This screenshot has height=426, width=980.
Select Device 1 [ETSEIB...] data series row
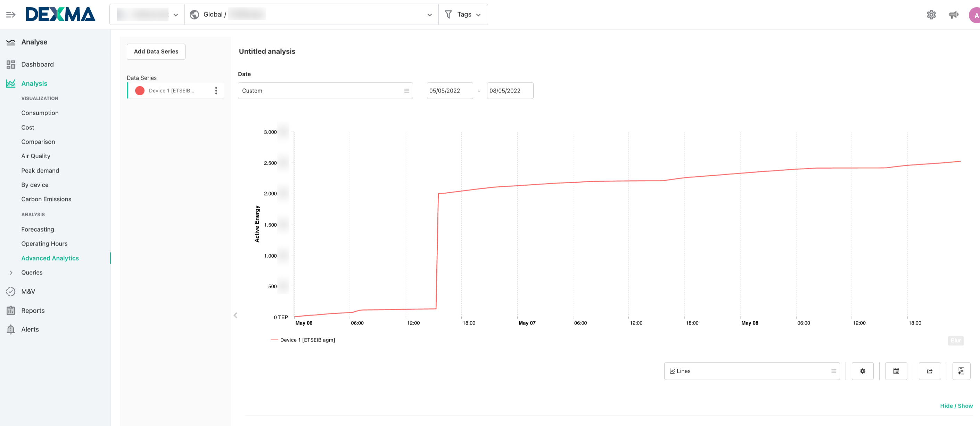(x=175, y=91)
